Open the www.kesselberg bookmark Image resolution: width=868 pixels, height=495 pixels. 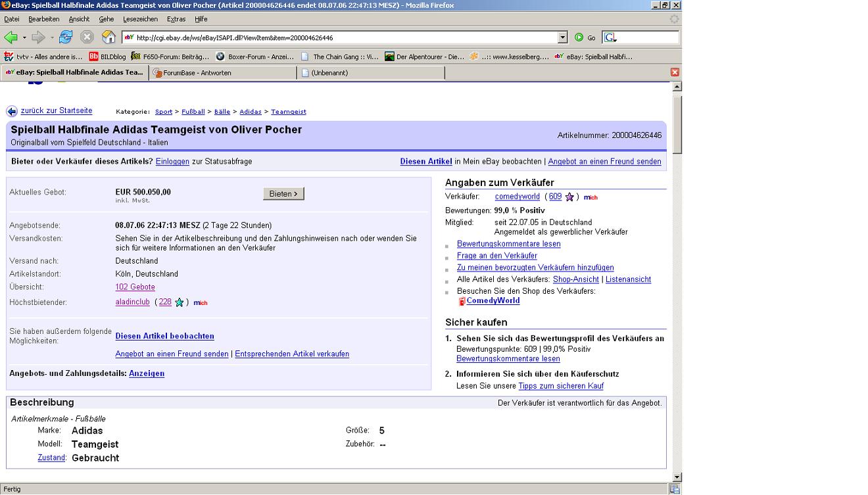pyautogui.click(x=509, y=57)
